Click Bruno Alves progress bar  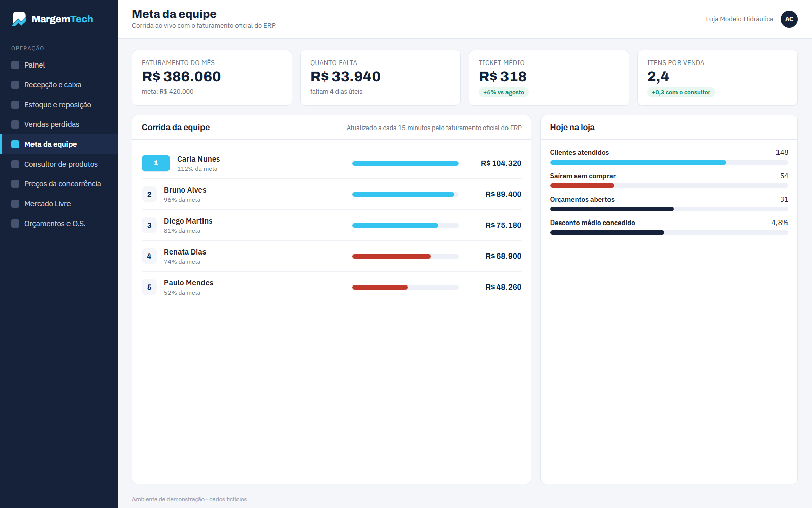[405, 194]
